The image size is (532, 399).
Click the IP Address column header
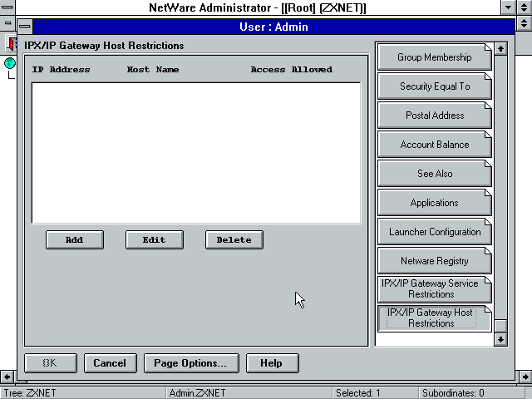61,70
